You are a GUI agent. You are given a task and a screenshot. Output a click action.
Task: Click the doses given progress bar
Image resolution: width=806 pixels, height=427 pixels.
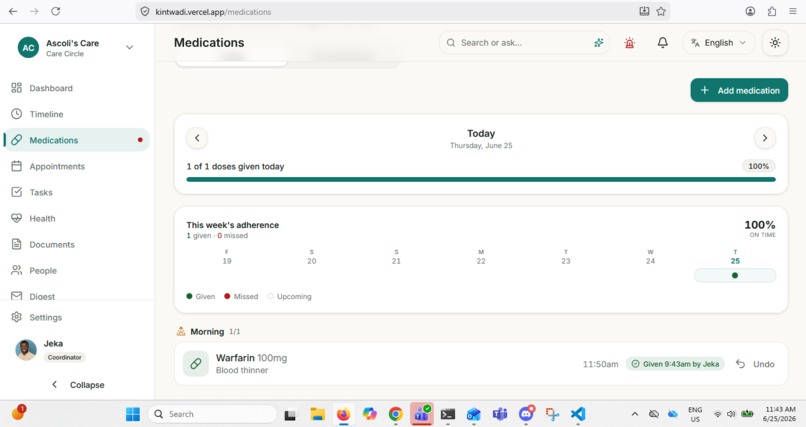481,179
